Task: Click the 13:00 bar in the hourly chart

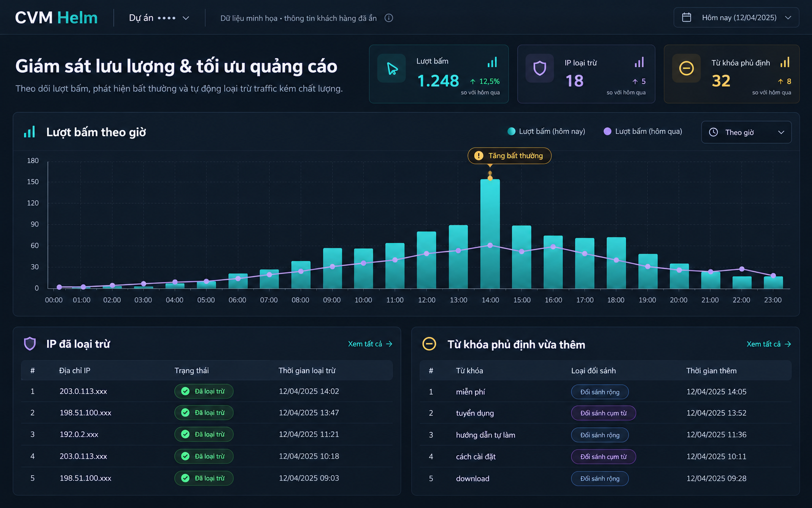Action: (x=458, y=257)
